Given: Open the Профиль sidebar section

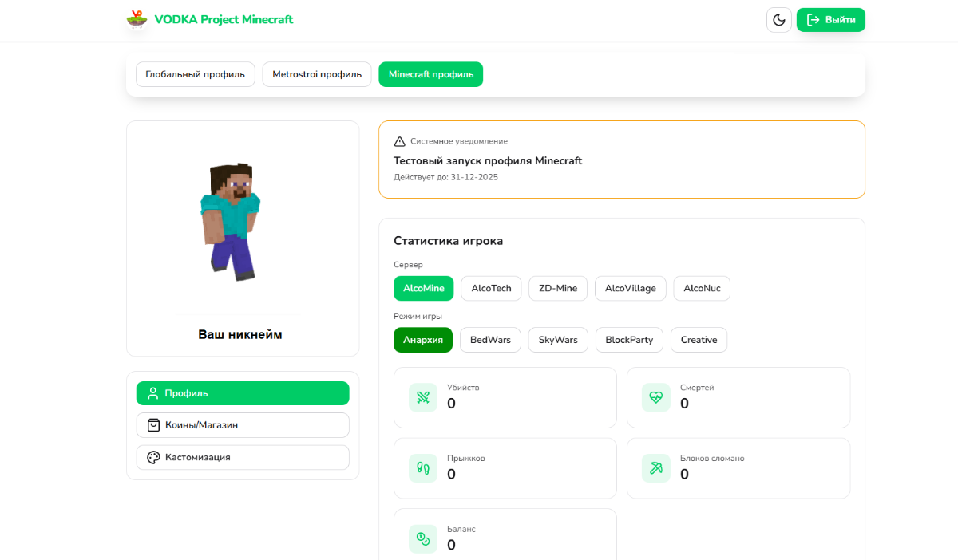Looking at the screenshot, I should pyautogui.click(x=243, y=393).
